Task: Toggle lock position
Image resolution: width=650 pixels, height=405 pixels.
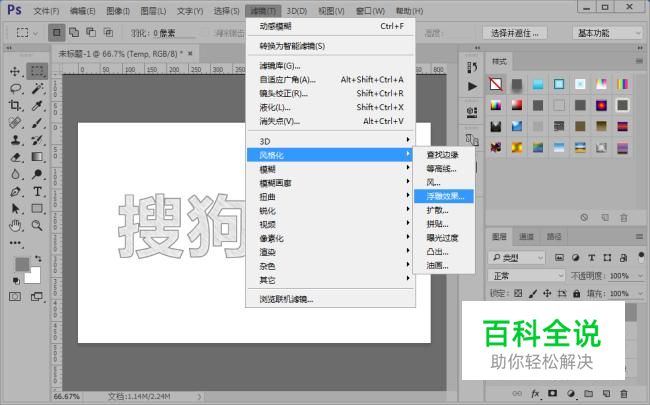Action: pyautogui.click(x=547, y=293)
